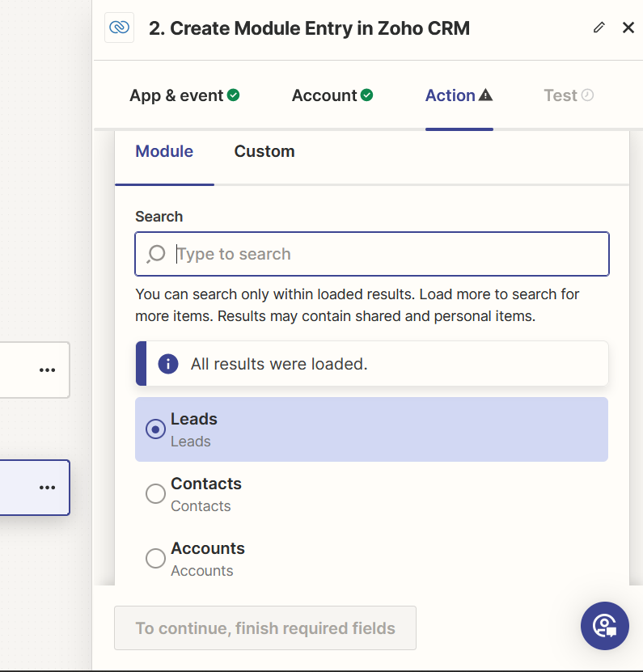Close the step editor panel
This screenshot has height=672, width=643.
tap(628, 28)
